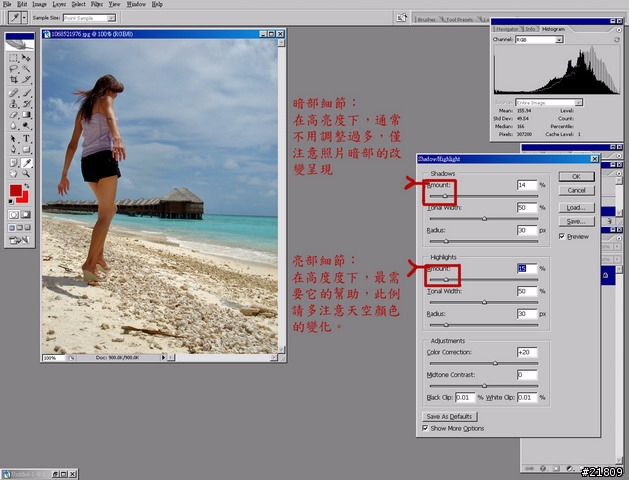Select the Lasso tool
Viewport: 629px width, 480px height.
tap(14, 69)
